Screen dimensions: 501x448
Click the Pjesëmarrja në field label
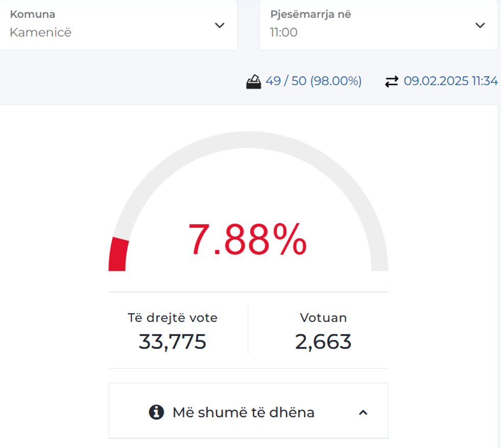pyautogui.click(x=310, y=14)
